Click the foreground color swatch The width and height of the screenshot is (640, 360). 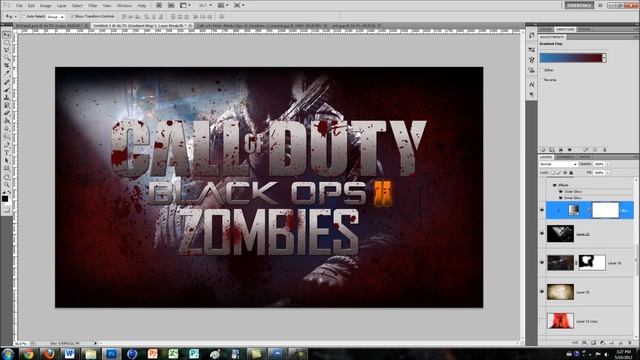click(x=5, y=199)
